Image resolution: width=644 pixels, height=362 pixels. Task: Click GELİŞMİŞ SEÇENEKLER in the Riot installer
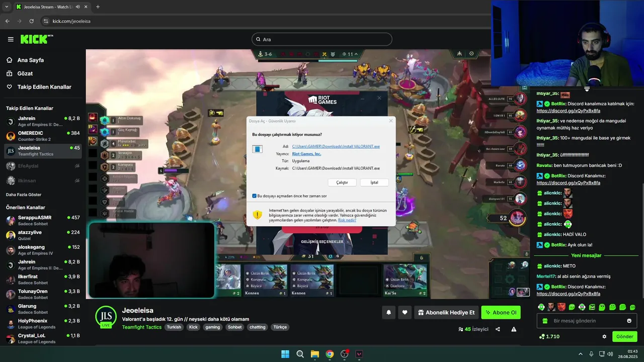322,242
